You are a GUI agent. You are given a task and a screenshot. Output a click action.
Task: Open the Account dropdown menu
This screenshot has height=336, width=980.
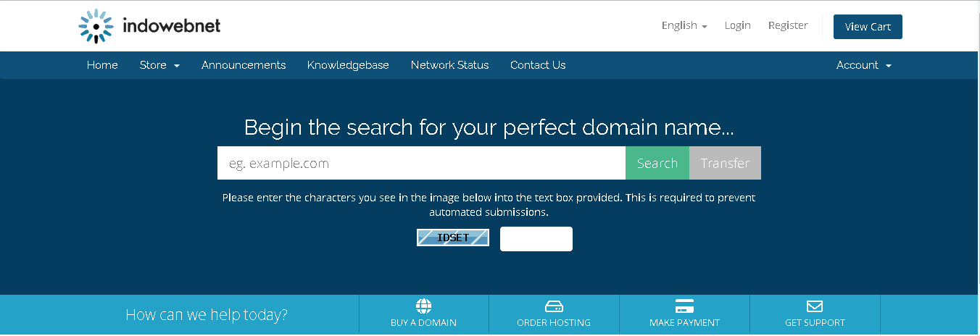(x=864, y=65)
